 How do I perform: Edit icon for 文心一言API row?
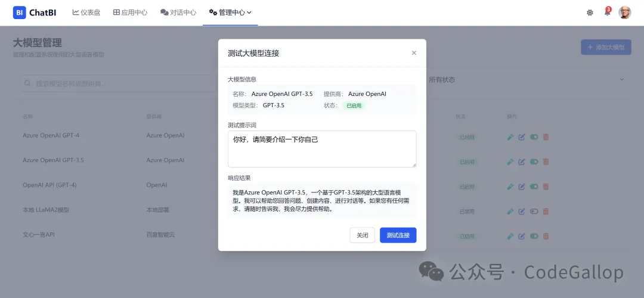[522, 237]
